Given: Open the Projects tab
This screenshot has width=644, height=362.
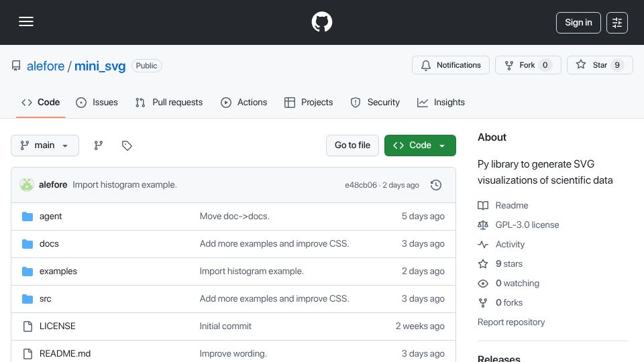Looking at the screenshot, I should point(309,102).
